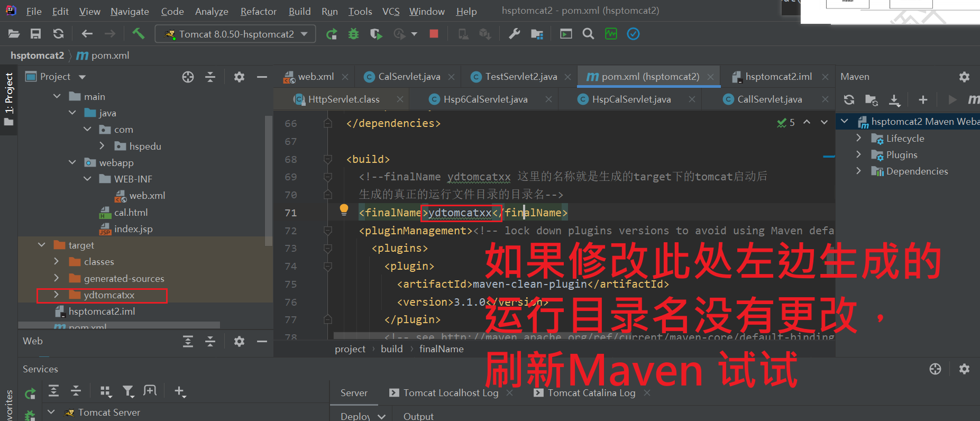Collapse the Tomcat Server services node
This screenshot has height=421, width=980.
51,411
